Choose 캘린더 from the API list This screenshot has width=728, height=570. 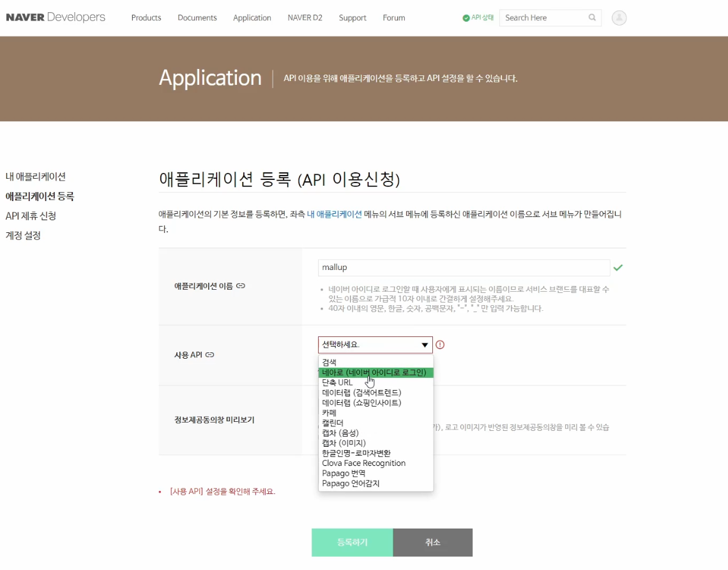coord(375,423)
